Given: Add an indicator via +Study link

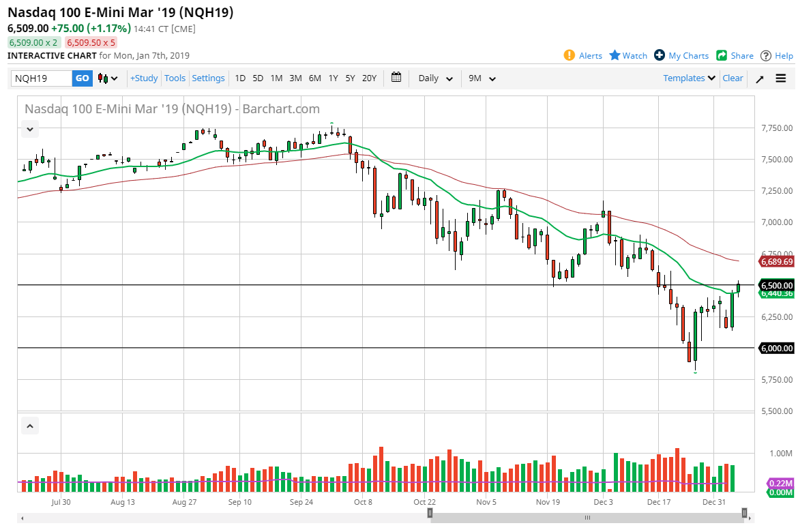Looking at the screenshot, I should (143, 78).
